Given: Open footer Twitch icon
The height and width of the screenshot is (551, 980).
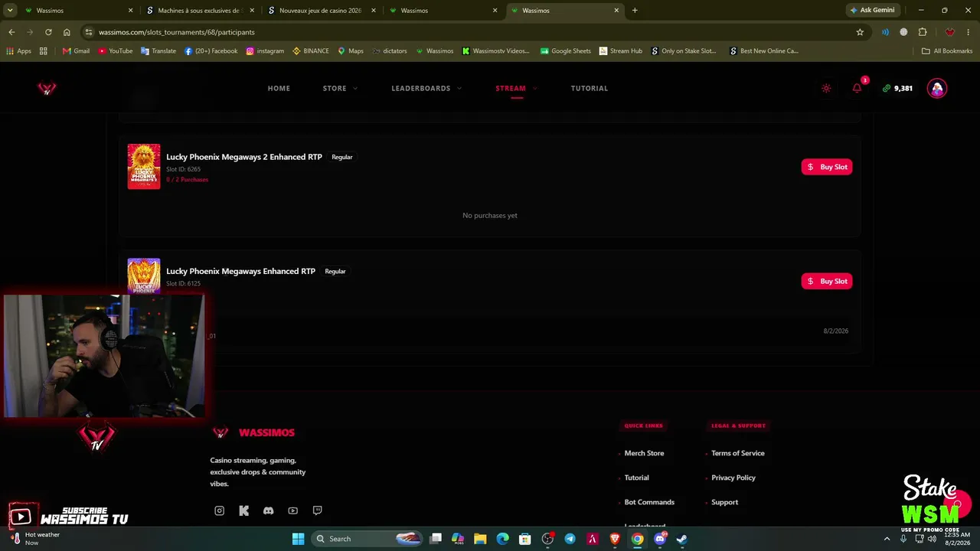Looking at the screenshot, I should (317, 510).
